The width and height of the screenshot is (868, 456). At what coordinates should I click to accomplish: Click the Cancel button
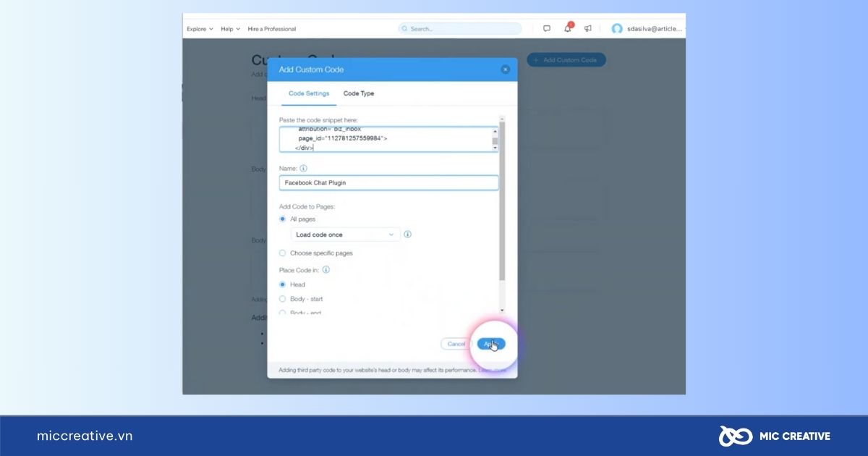pos(456,344)
